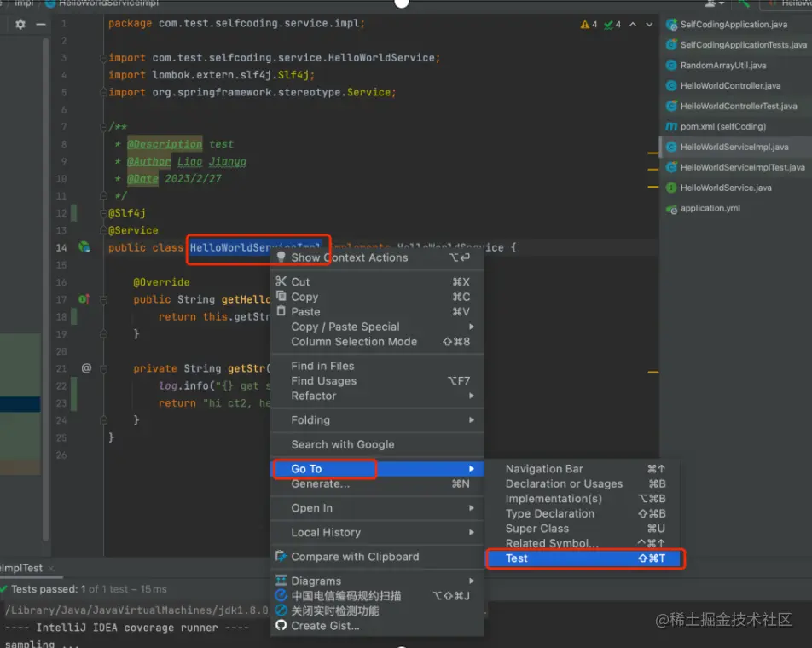
Task: Go to previous highlighted error arrow
Action: pos(633,25)
